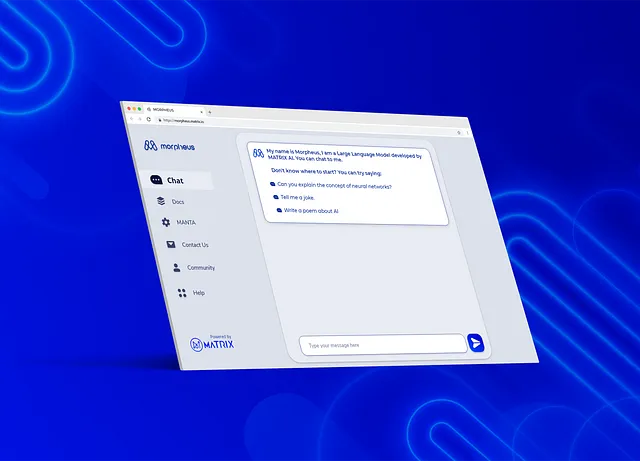Select the MORPHEUS browser tab

click(x=173, y=110)
